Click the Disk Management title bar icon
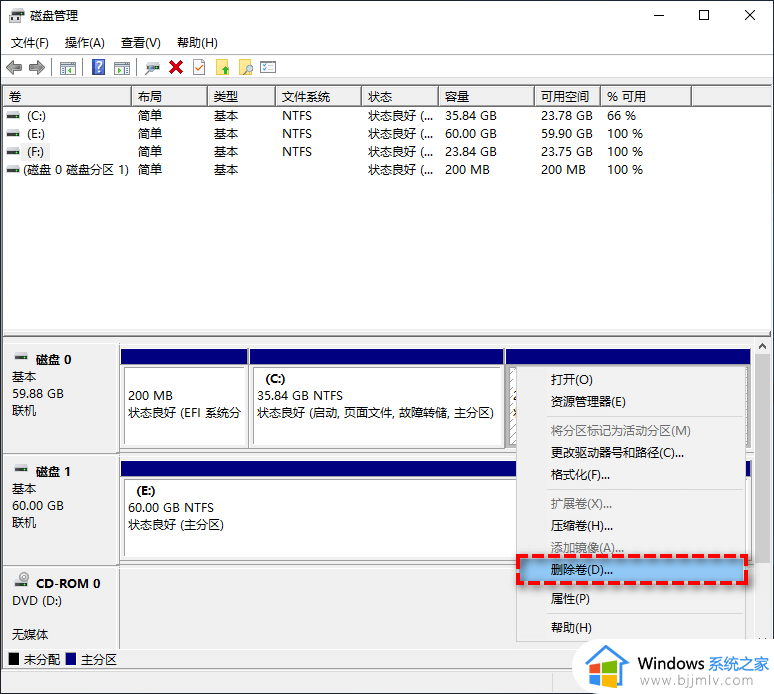The image size is (774, 694). click(16, 16)
